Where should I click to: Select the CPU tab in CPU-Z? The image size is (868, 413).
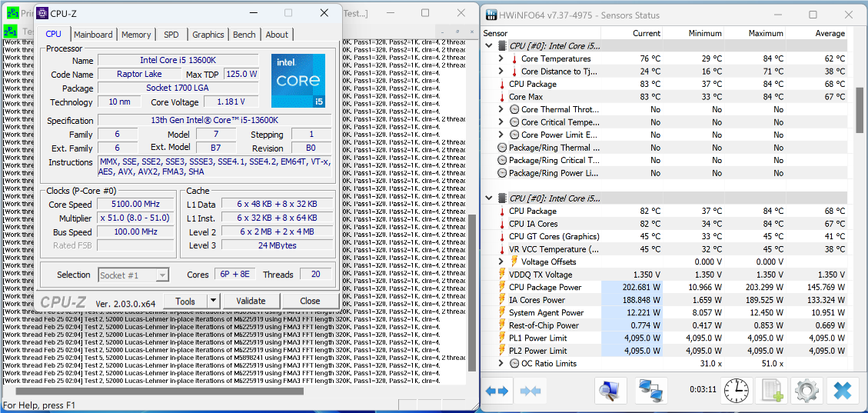(54, 34)
